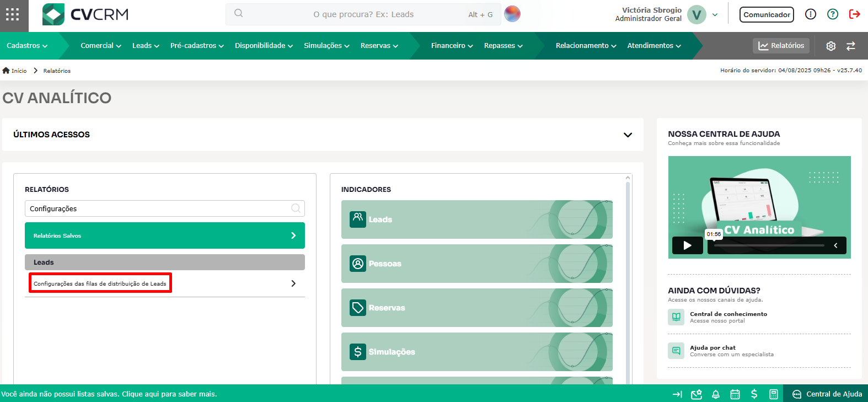Open notifications bell in bottom bar
This screenshot has height=402, width=868.
point(716,394)
